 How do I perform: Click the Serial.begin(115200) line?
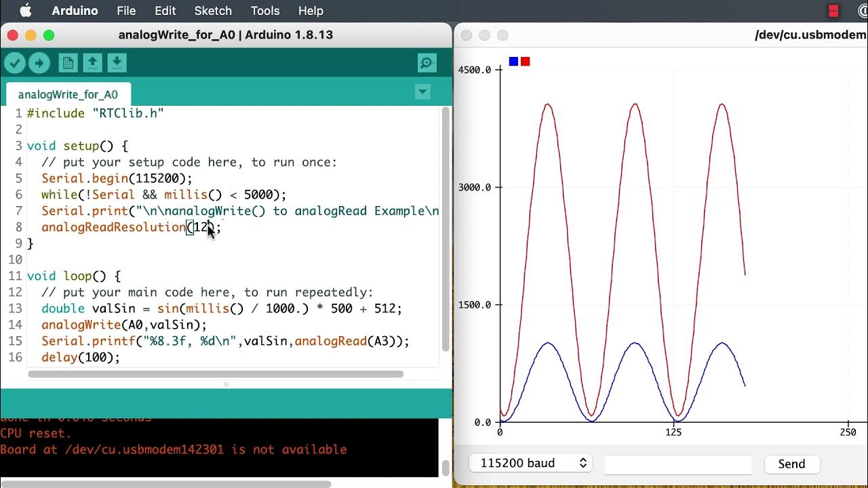click(117, 178)
